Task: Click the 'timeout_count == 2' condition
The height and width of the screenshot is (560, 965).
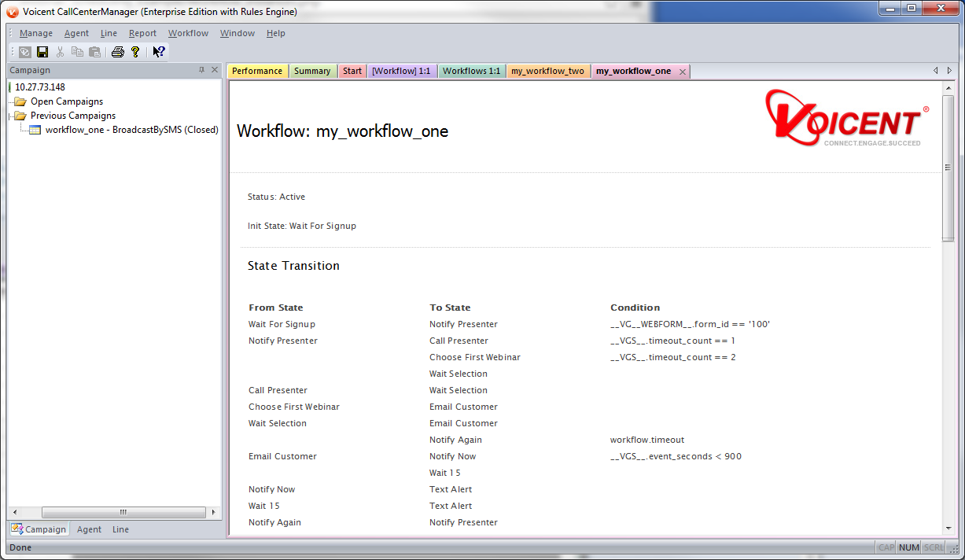Action: click(672, 357)
